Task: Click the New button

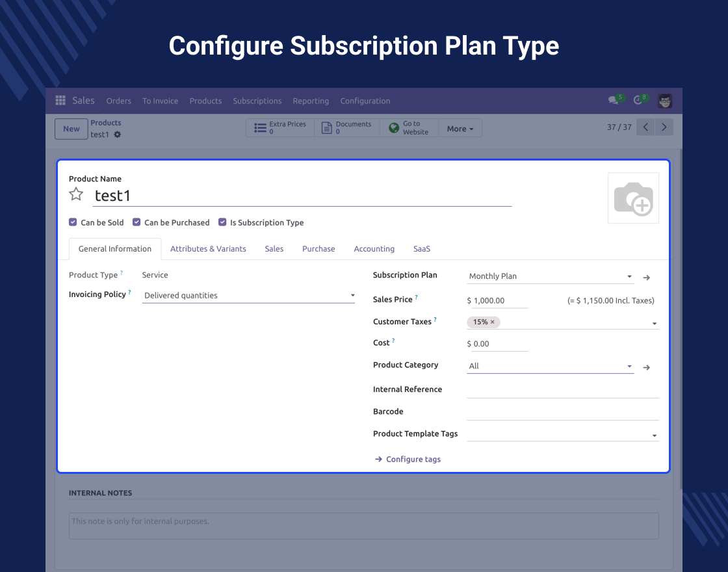Action: pos(71,129)
